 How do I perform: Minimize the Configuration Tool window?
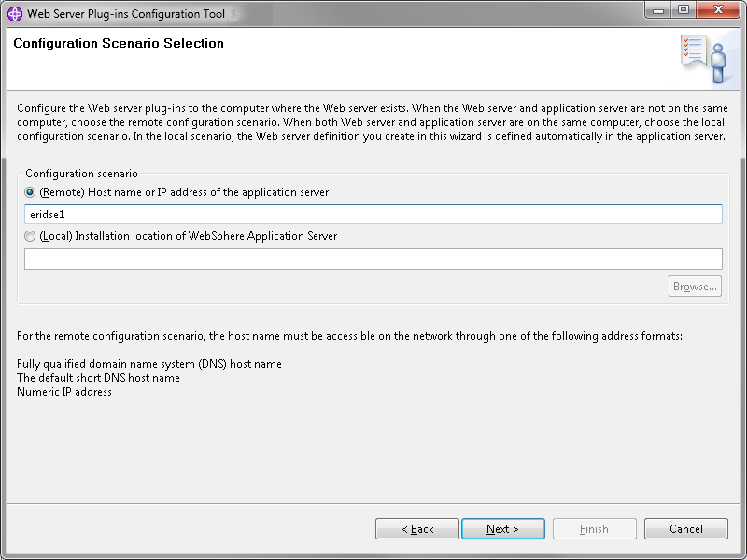tap(658, 10)
